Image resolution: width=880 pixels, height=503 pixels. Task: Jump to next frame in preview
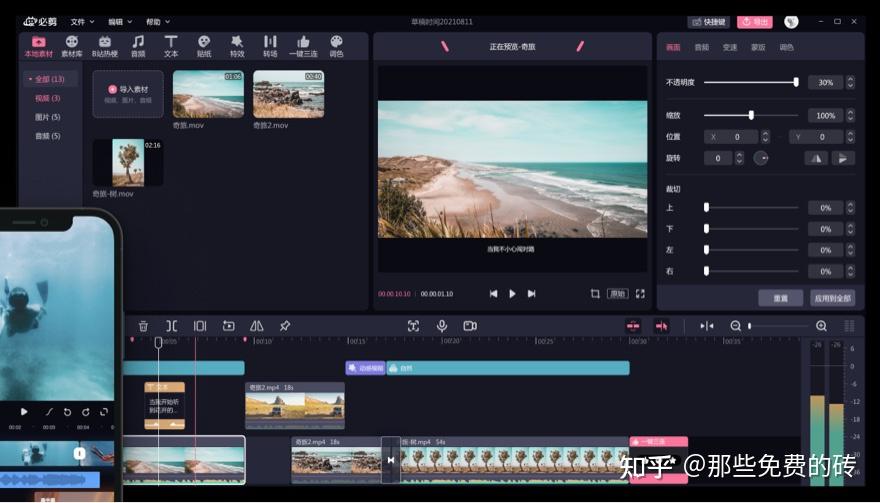coord(531,294)
